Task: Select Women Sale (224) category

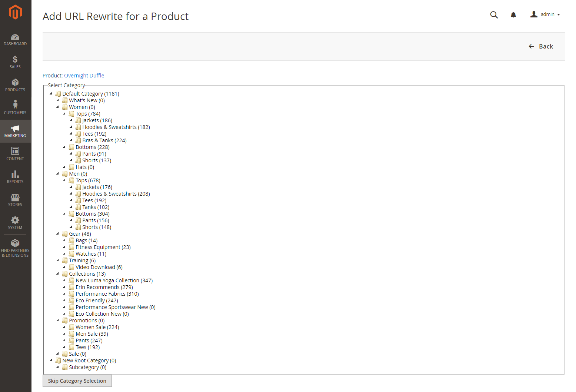Action: (97, 327)
